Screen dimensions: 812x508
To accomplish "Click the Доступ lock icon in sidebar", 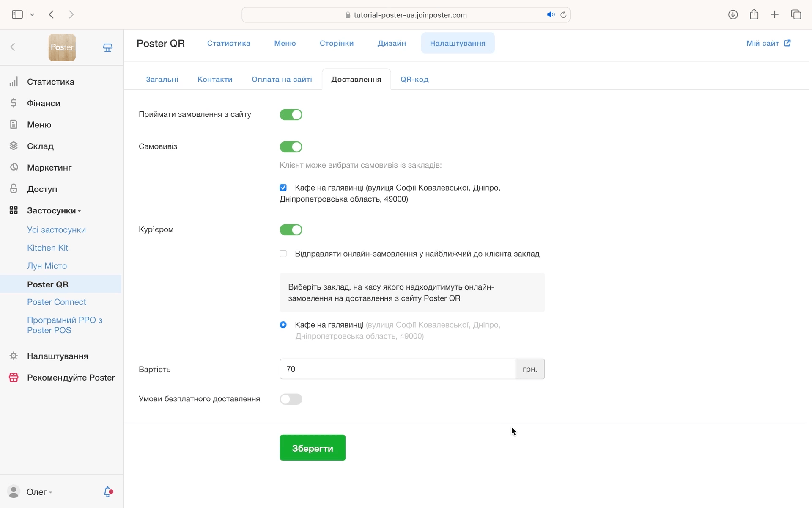I will [x=14, y=189].
